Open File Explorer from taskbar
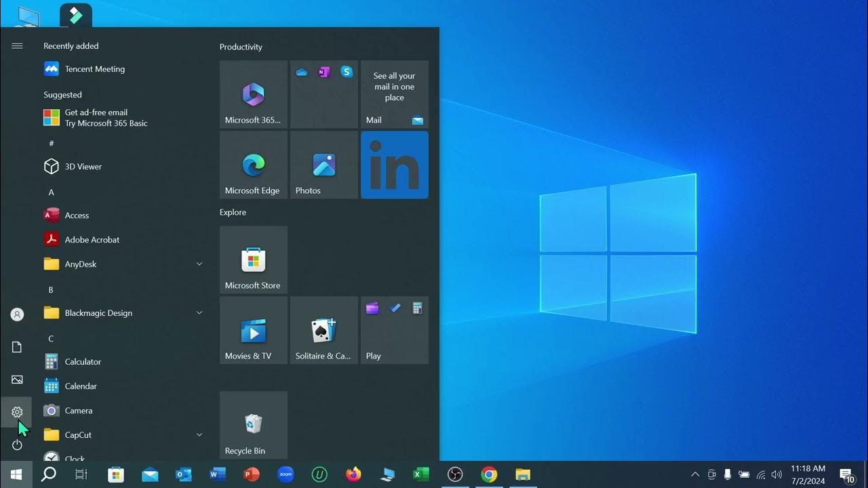The width and height of the screenshot is (868, 488). tap(523, 474)
